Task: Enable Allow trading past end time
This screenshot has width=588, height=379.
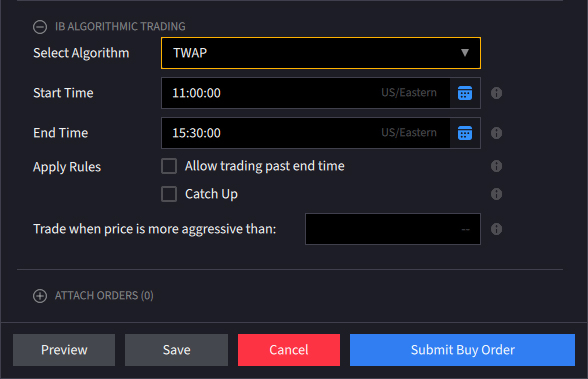Action: (169, 166)
